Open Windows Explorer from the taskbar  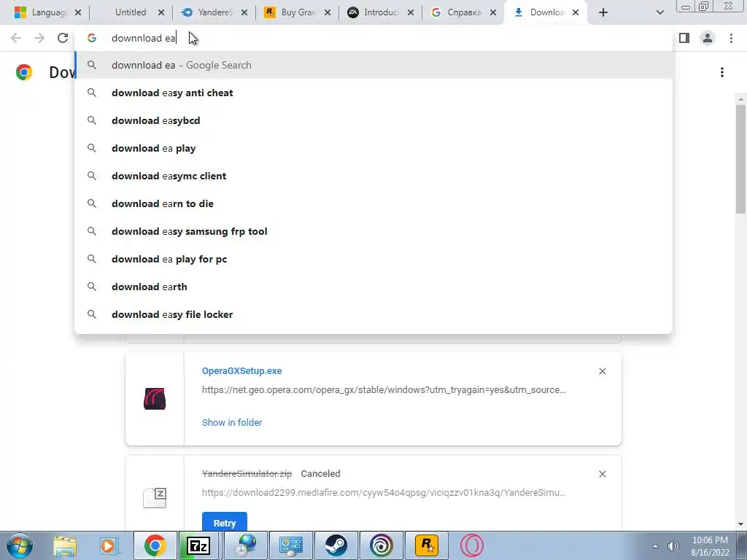point(65,545)
